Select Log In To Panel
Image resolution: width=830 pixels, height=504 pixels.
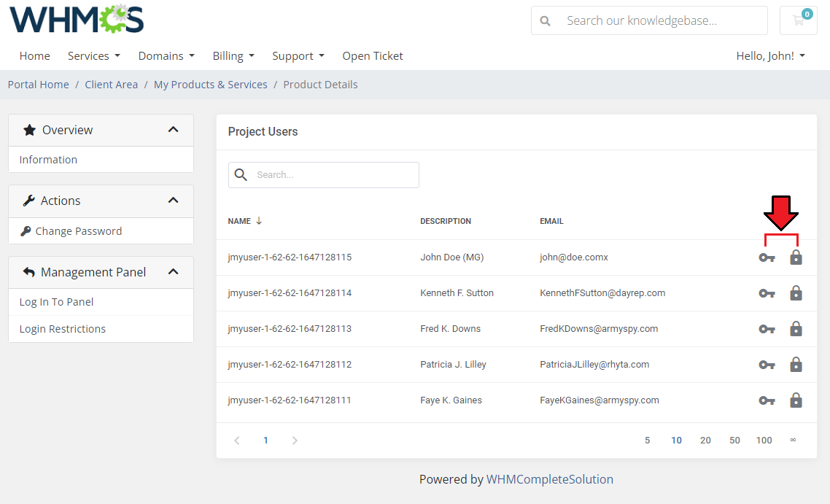tap(101, 302)
